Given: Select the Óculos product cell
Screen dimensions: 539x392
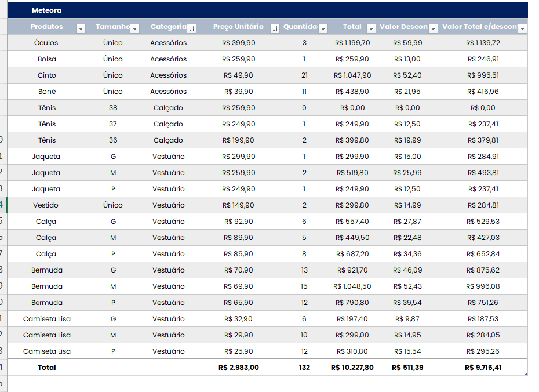Looking at the screenshot, I should (x=47, y=43).
